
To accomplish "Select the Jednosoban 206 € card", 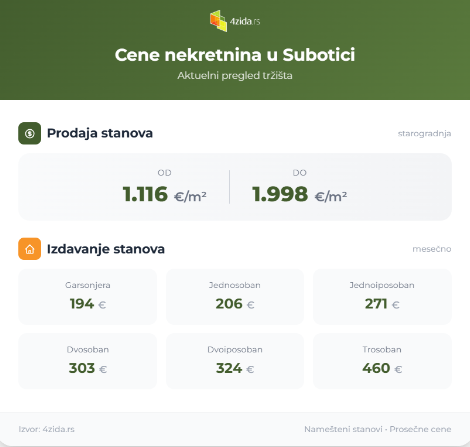I will [235, 297].
